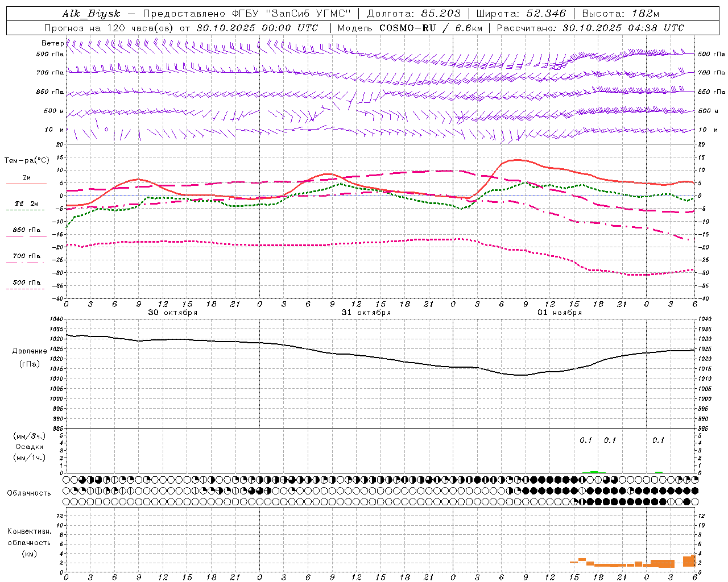Click the "(гПа)" unit under Давление
The width and height of the screenshot is (728, 582).
click(x=29, y=364)
